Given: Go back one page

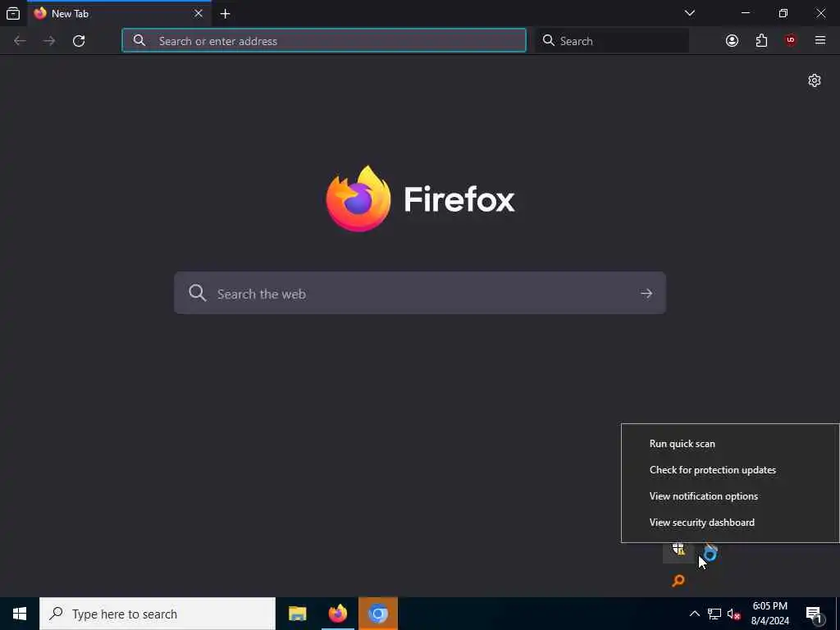Looking at the screenshot, I should coord(20,41).
